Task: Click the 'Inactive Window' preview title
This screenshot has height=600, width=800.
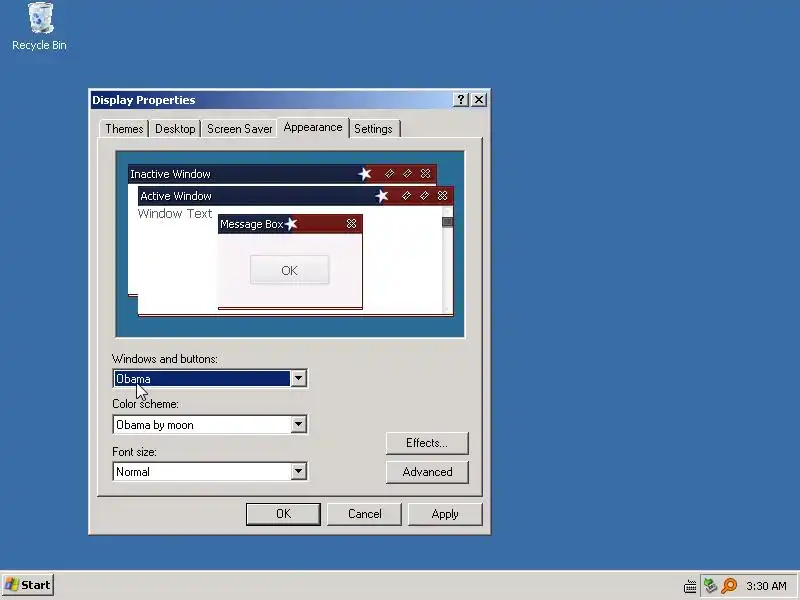Action: pyautogui.click(x=170, y=174)
